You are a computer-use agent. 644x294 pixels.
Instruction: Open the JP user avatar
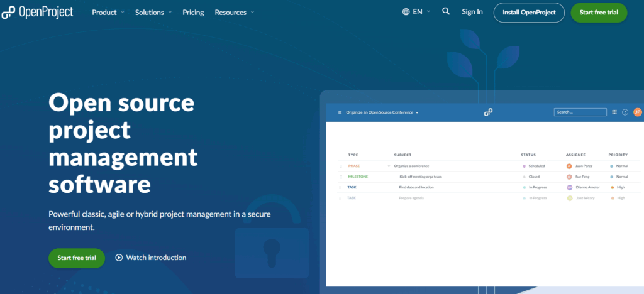pos(637,112)
